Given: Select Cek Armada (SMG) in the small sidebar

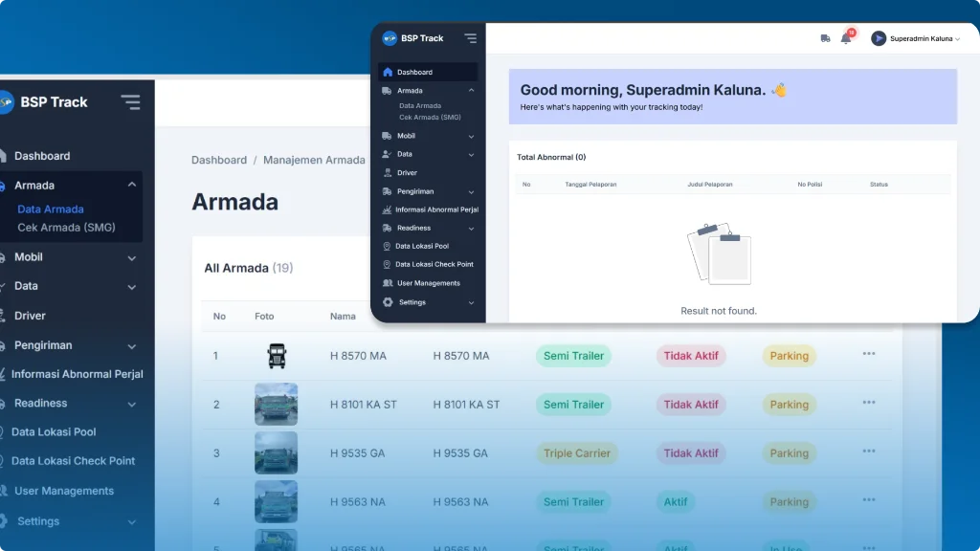Looking at the screenshot, I should [430, 117].
